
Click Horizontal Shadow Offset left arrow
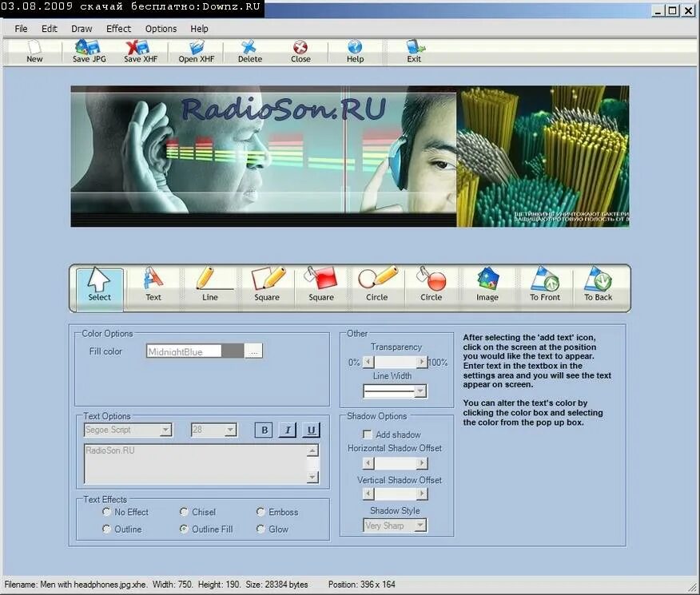click(368, 463)
